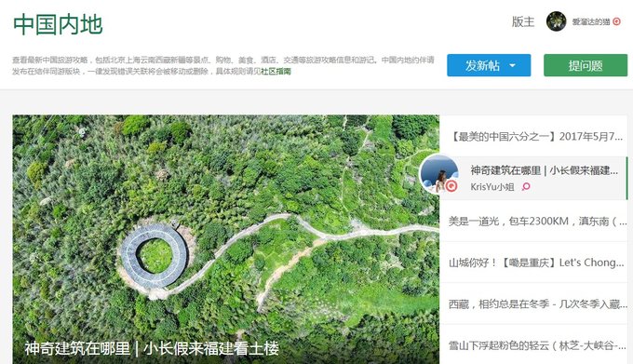Viewport: 633px width, 364px height.
Task: Click the moderator username 爱溜达的猫
Action: (x=590, y=21)
